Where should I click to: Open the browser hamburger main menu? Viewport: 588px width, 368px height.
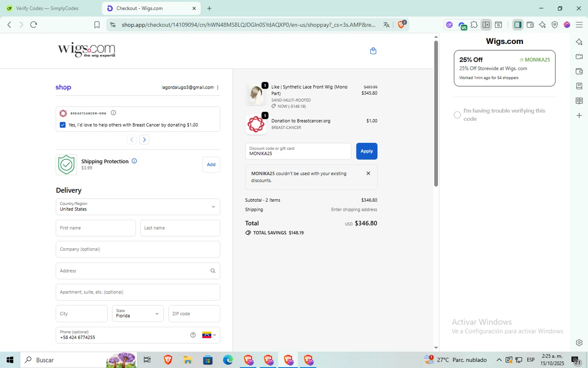(x=579, y=25)
